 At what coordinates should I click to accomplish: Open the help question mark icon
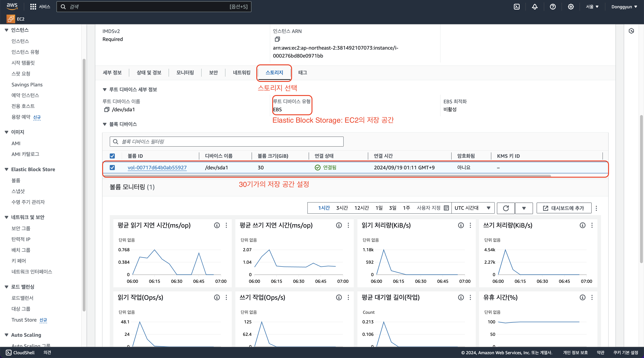coord(552,7)
